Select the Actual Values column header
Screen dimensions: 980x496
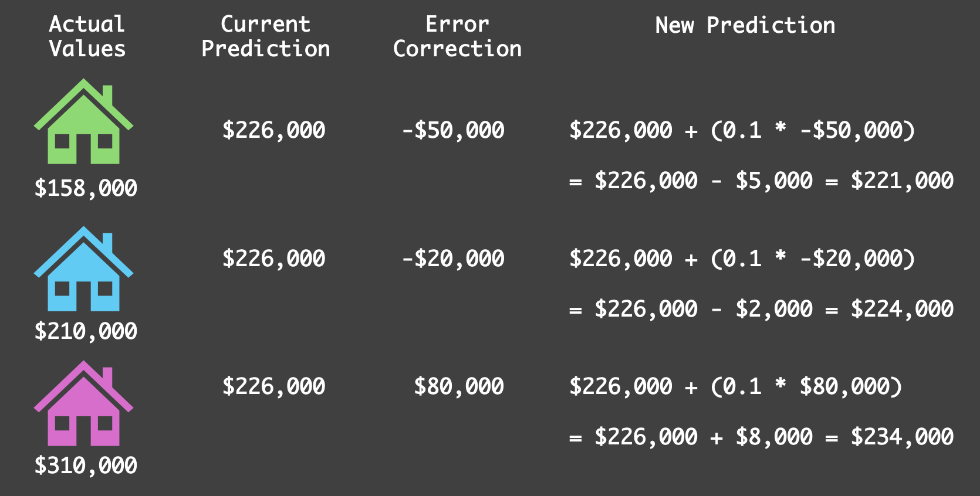87,36
